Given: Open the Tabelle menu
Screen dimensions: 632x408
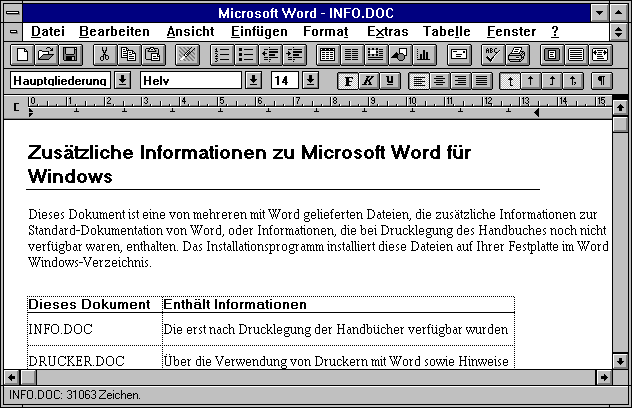Looking at the screenshot, I should 447,31.
